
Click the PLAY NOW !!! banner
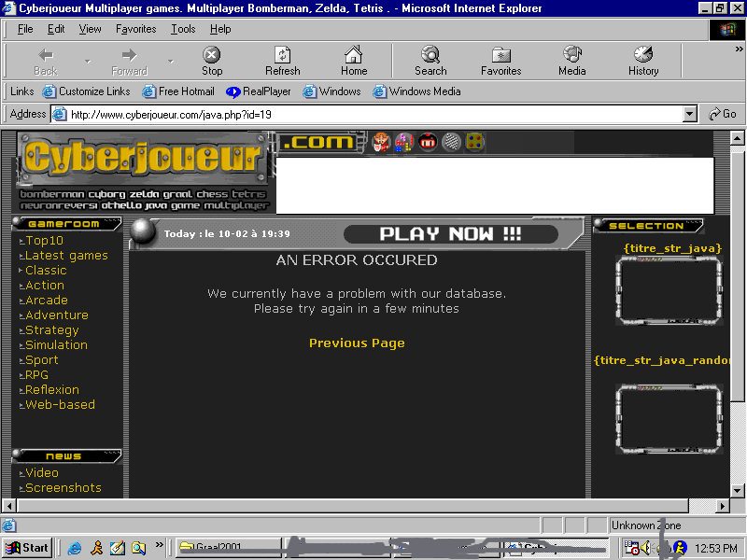pyautogui.click(x=450, y=234)
